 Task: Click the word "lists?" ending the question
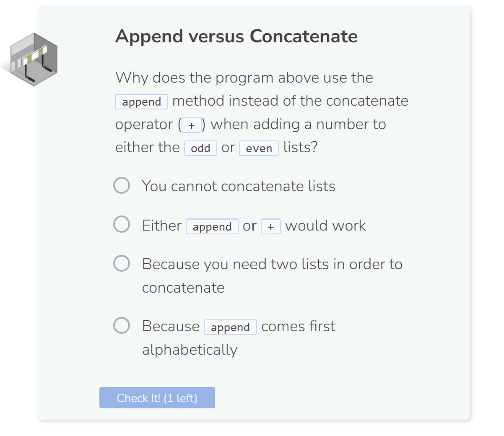301,148
